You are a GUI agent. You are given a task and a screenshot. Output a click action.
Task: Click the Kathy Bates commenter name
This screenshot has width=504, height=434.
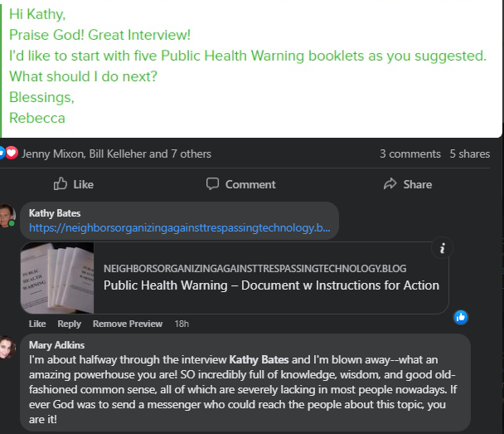click(55, 213)
